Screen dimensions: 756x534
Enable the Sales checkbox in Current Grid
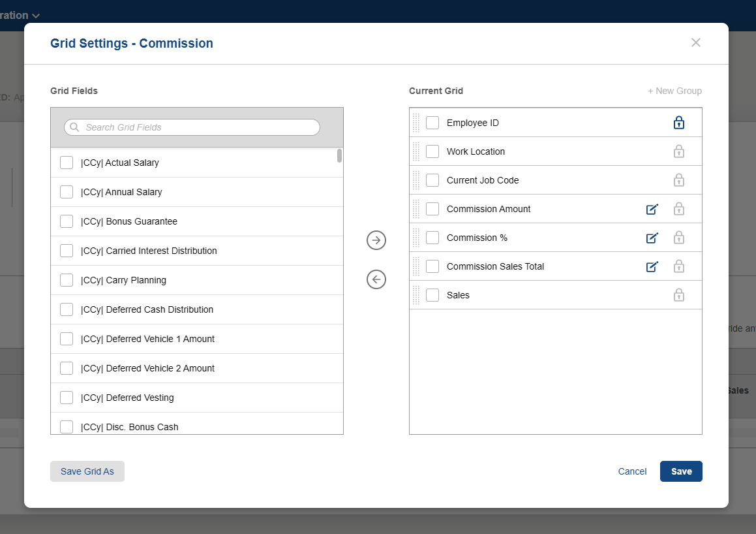click(x=432, y=295)
